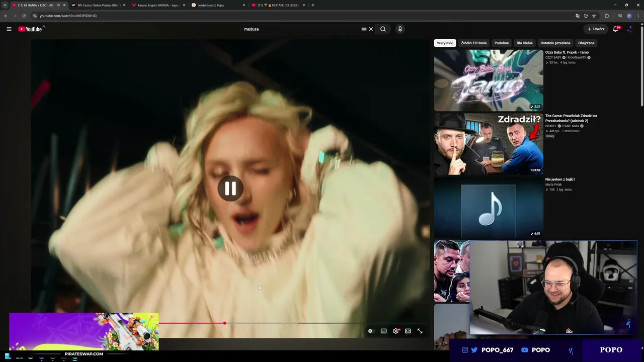Open player settings gear
The image size is (644, 362).
click(396, 331)
